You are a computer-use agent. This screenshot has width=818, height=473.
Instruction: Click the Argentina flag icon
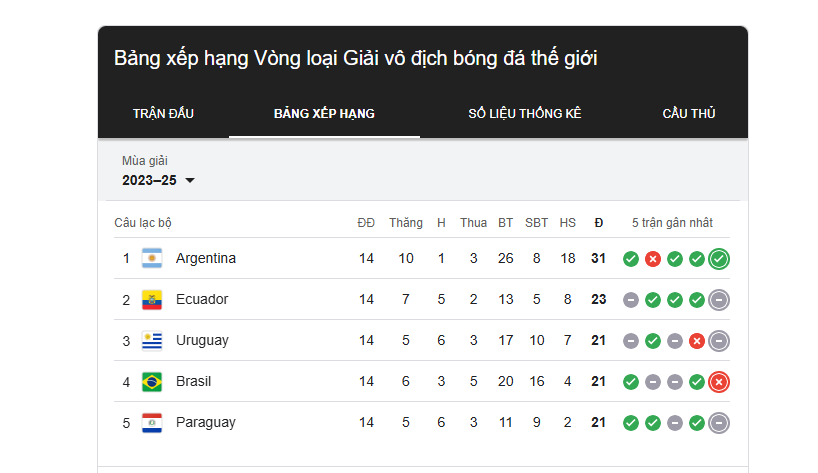(152, 258)
